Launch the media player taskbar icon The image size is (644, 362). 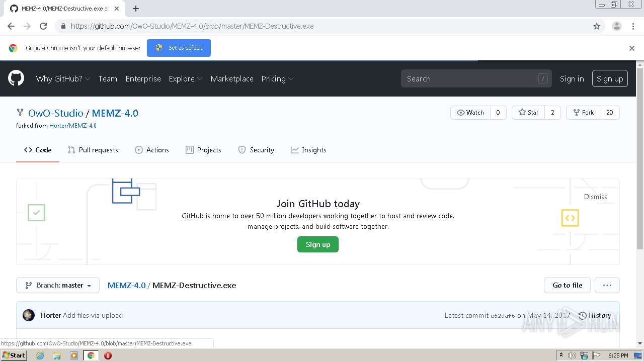click(x=74, y=355)
